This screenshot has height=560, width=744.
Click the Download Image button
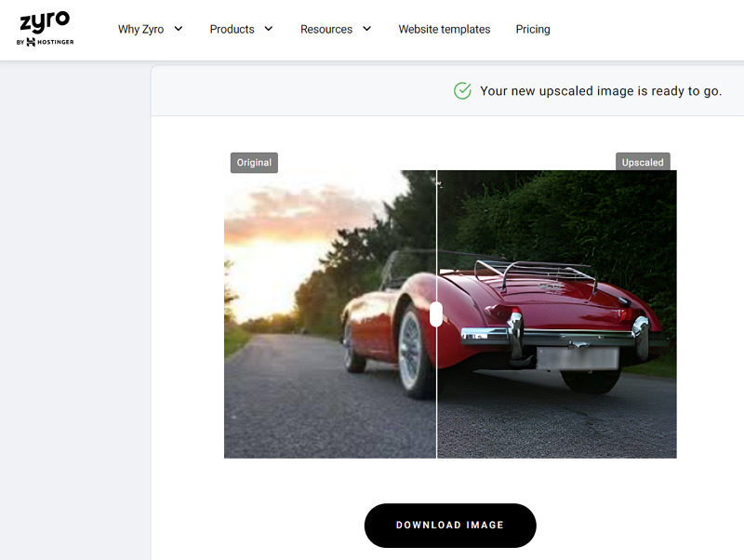450,525
